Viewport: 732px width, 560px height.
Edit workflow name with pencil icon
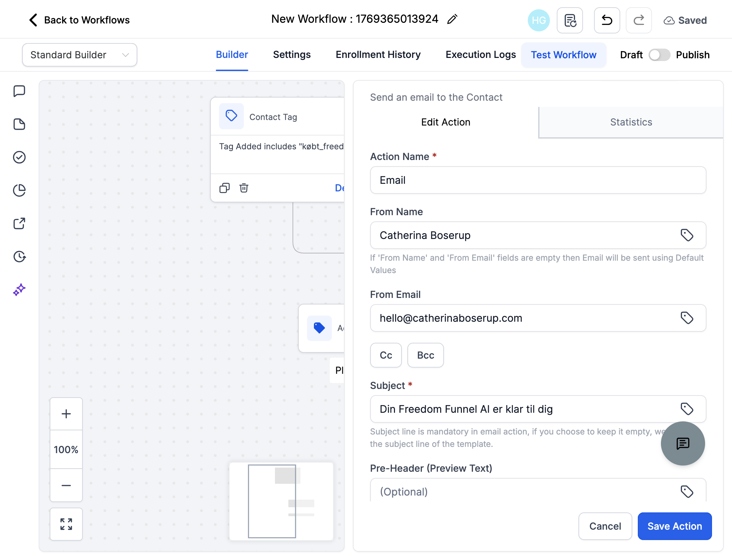coord(452,19)
